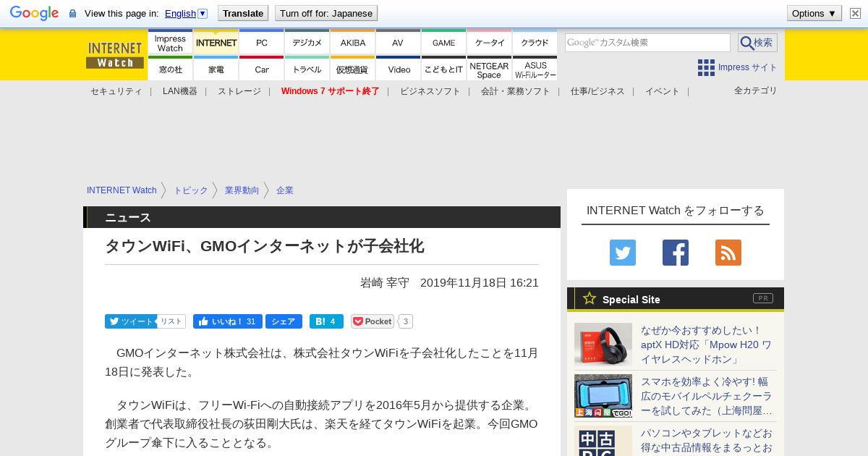
Task: Open Impress サイト grid menu
Action: coord(737,67)
